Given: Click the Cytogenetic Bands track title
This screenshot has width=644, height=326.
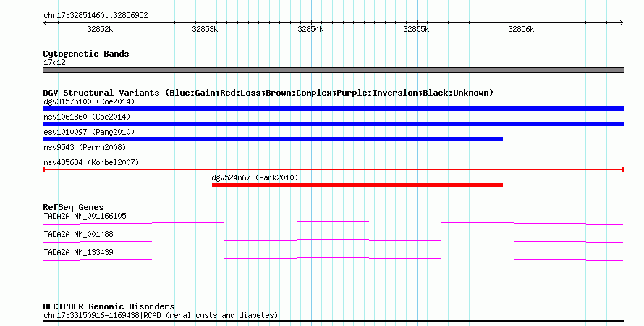Looking at the screenshot, I should click(86, 54).
